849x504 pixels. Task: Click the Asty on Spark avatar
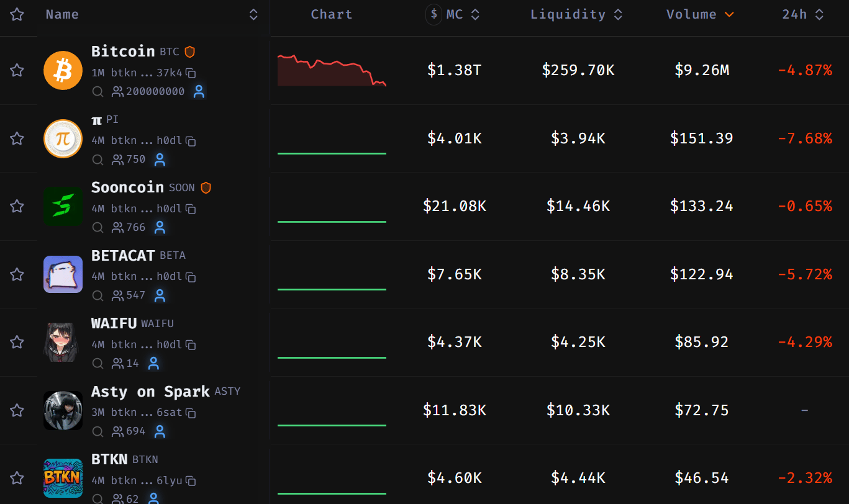tap(63, 410)
